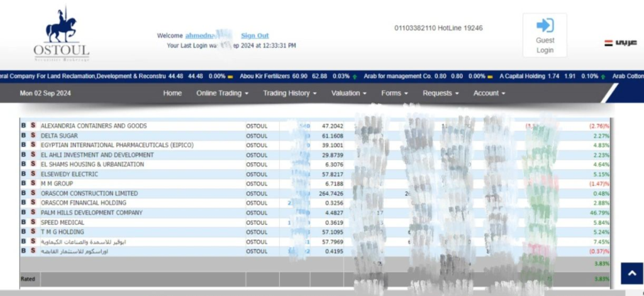Click S for ORASCOM CONSTRUCTION LIMITED
644x296 pixels.
[x=33, y=193]
